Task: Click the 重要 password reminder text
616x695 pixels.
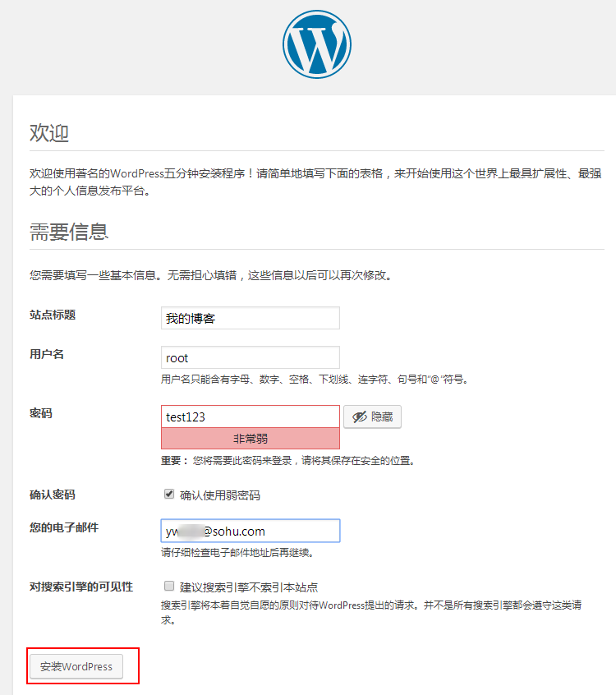Action: (x=288, y=461)
